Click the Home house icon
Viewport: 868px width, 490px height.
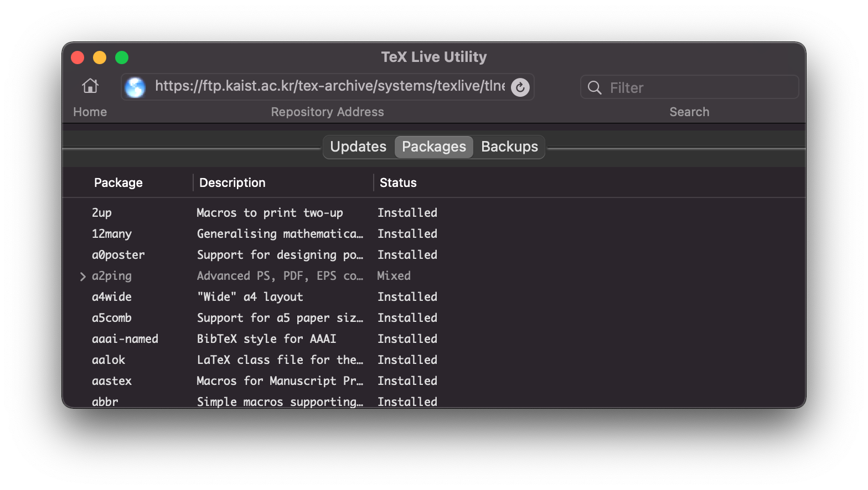(90, 86)
